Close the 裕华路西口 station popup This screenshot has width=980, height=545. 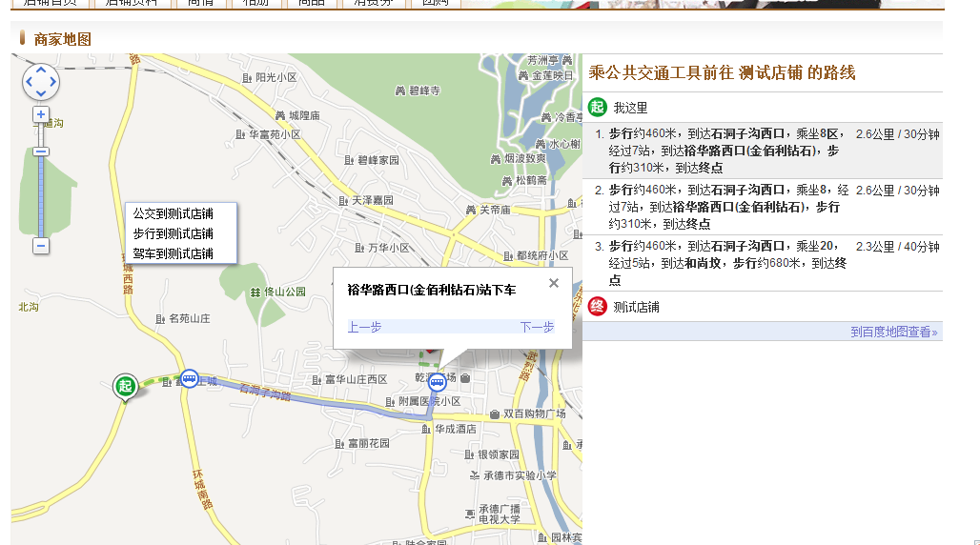click(554, 283)
